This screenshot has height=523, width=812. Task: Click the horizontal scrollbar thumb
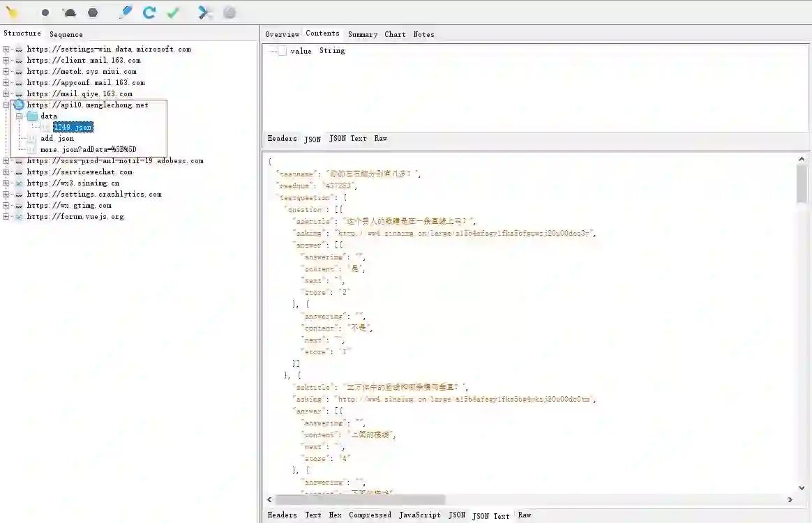[360, 500]
